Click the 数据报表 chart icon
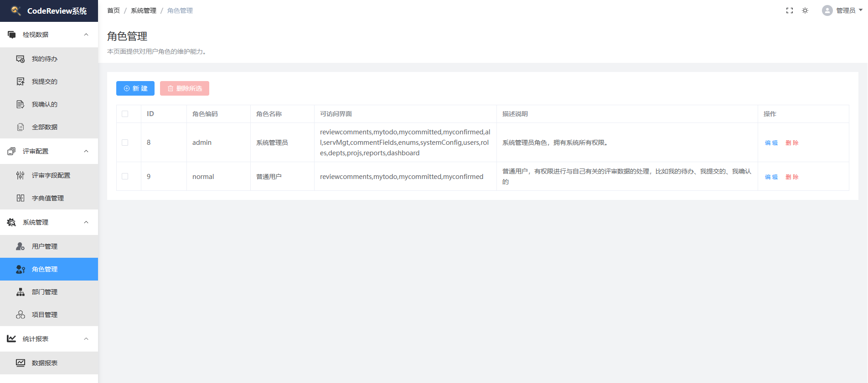This screenshot has width=868, height=383. pyautogui.click(x=21, y=363)
